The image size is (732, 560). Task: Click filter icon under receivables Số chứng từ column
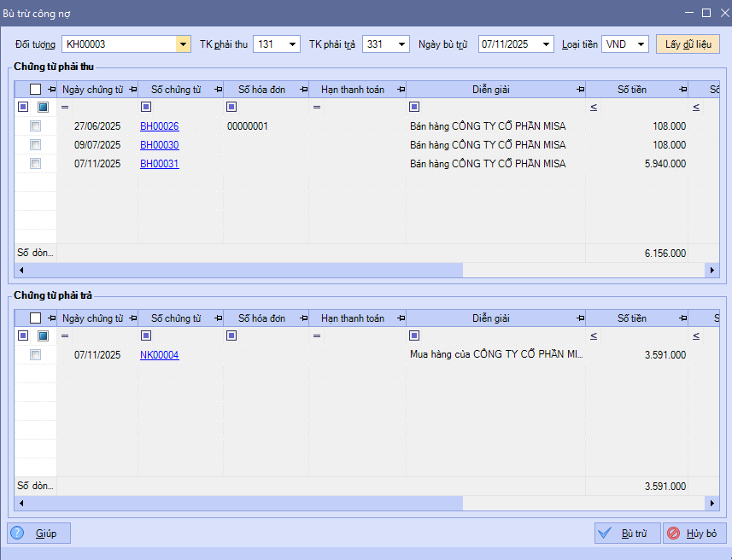(x=146, y=107)
